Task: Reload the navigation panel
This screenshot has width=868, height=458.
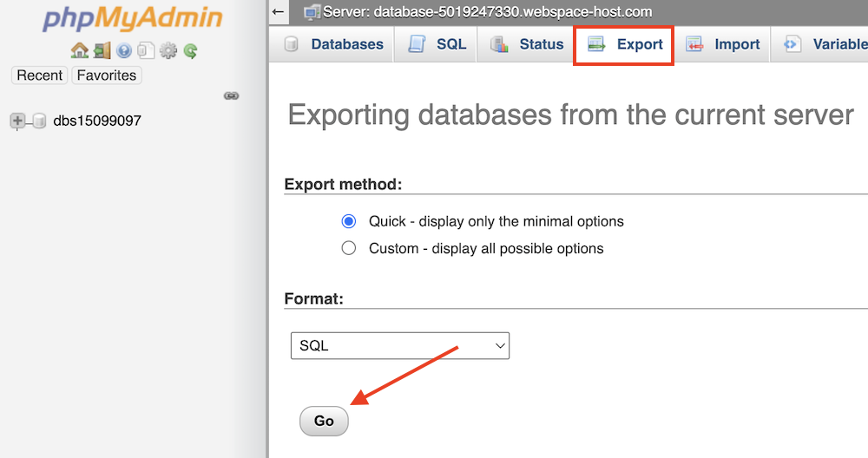Action: coord(190,51)
